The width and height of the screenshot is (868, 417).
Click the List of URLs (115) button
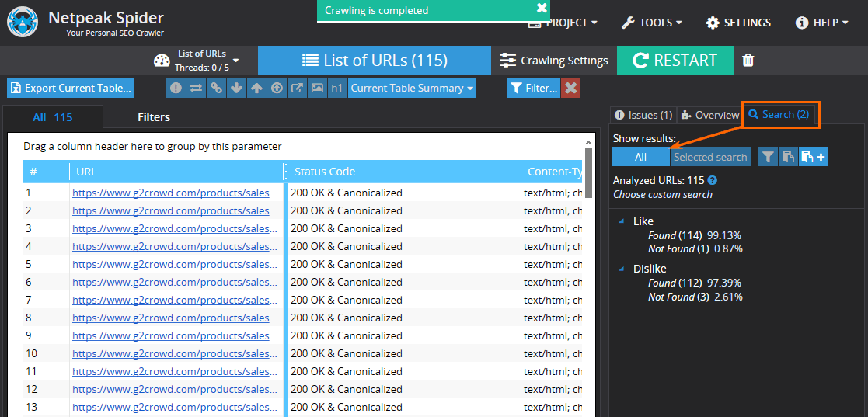pyautogui.click(x=375, y=61)
